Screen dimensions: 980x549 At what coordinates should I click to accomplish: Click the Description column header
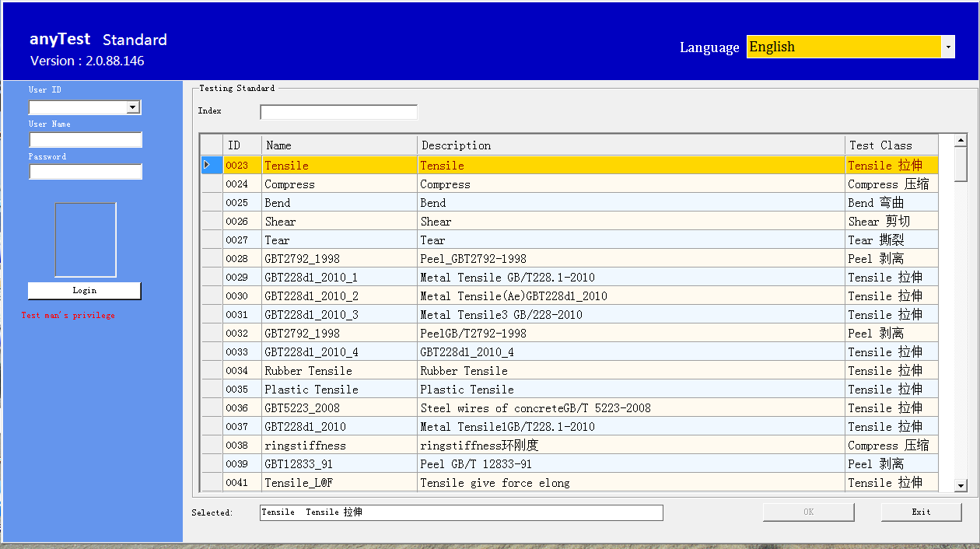click(x=630, y=145)
